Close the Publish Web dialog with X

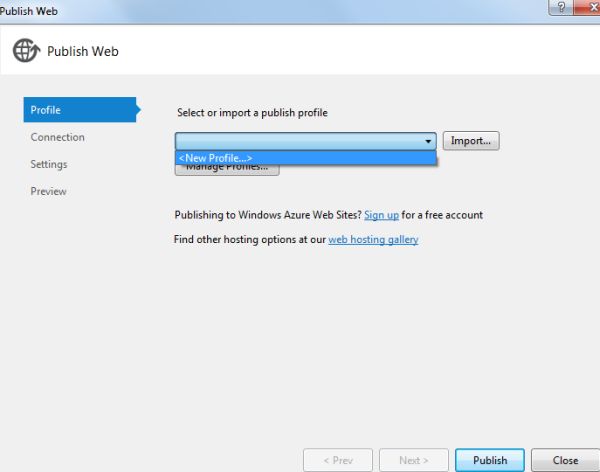(589, 7)
